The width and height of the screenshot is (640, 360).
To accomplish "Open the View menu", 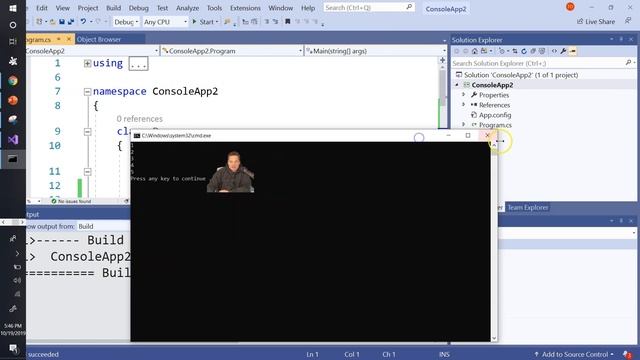I will click(62, 8).
